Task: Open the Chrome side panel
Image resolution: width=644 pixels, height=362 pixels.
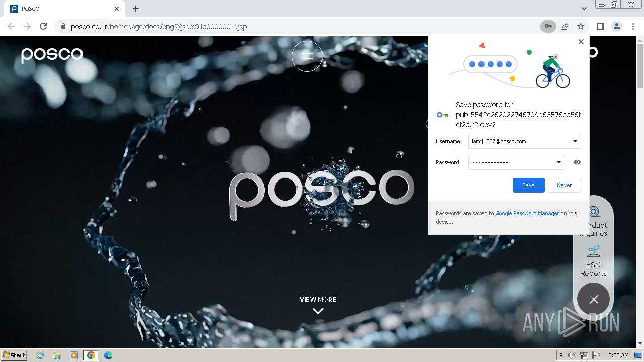Action: [600, 26]
